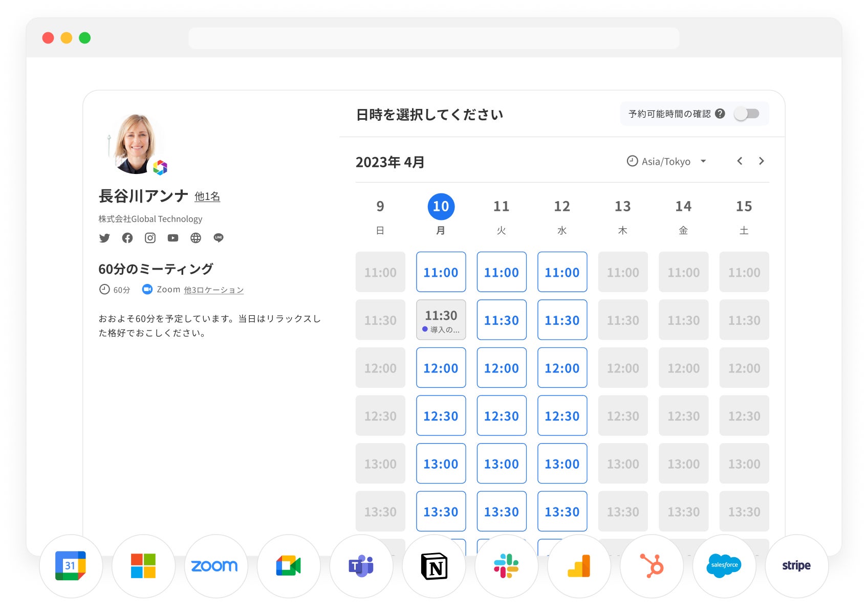The height and width of the screenshot is (616, 867).
Task: Book the 11:30 slot on Tuesday 11
Action: (x=502, y=320)
